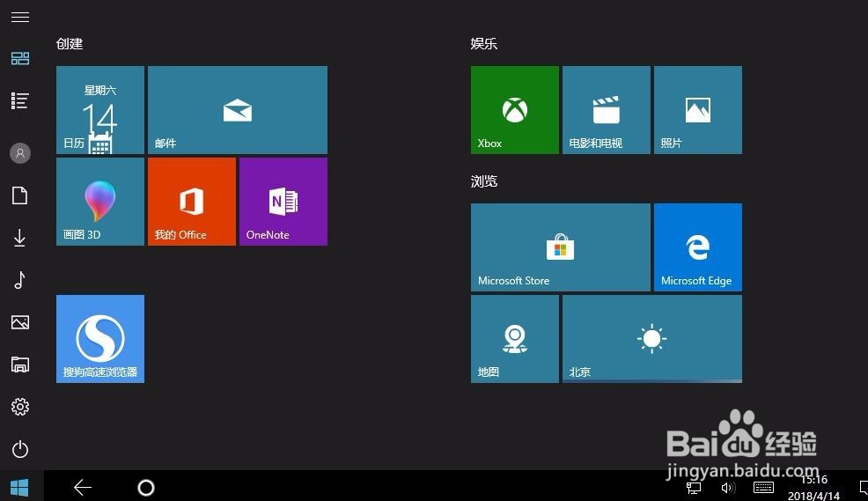
Task: Open the Calendar (日历) tile
Action: pos(100,110)
